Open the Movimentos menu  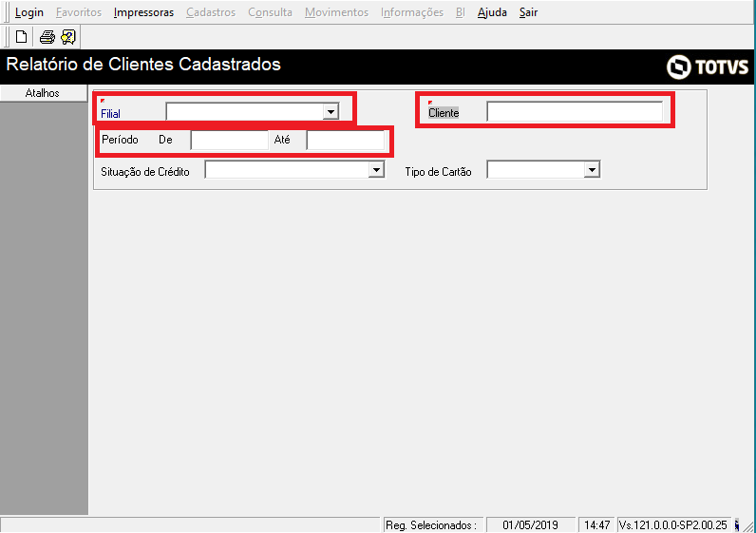[336, 12]
